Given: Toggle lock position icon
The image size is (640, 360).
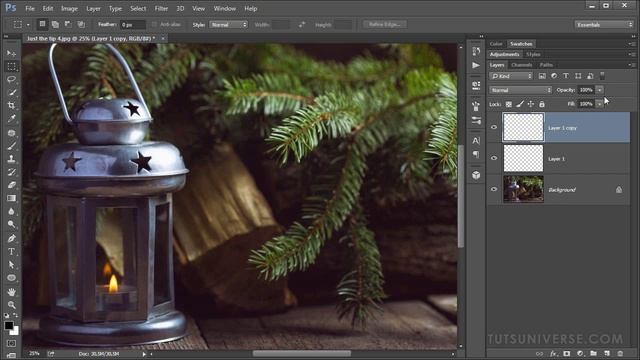Looking at the screenshot, I should click(x=531, y=104).
